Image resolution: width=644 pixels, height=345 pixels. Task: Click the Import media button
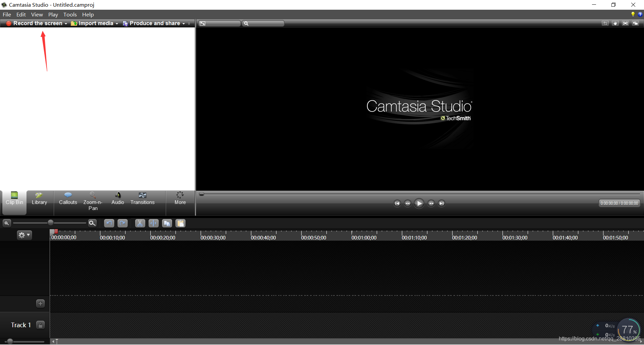92,23
